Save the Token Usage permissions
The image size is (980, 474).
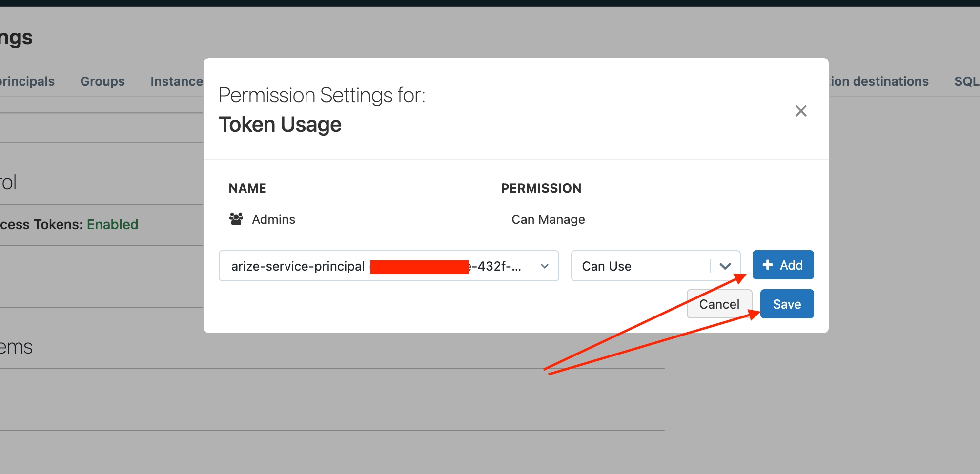[787, 304]
